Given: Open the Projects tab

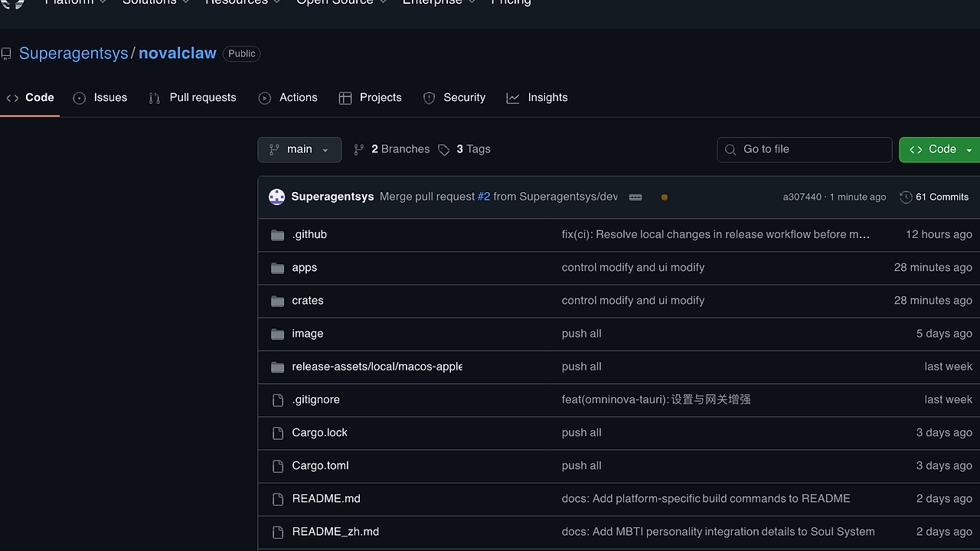Looking at the screenshot, I should coord(371,98).
